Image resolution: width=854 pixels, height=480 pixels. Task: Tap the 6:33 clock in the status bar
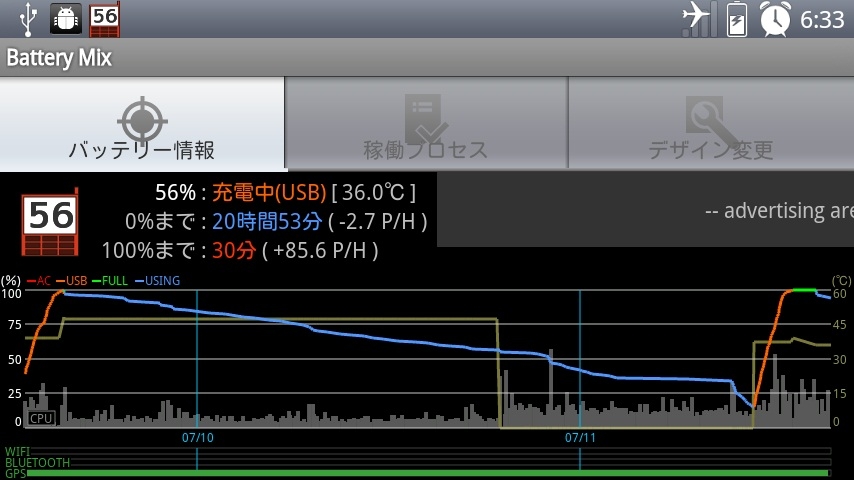click(822, 20)
